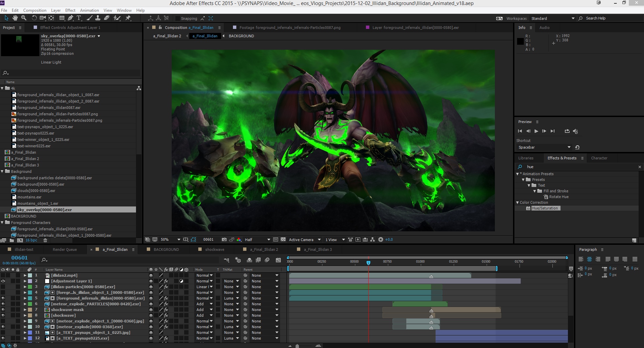
Task: Toggle eye for meteor_explode layer 10
Action: tap(3, 326)
